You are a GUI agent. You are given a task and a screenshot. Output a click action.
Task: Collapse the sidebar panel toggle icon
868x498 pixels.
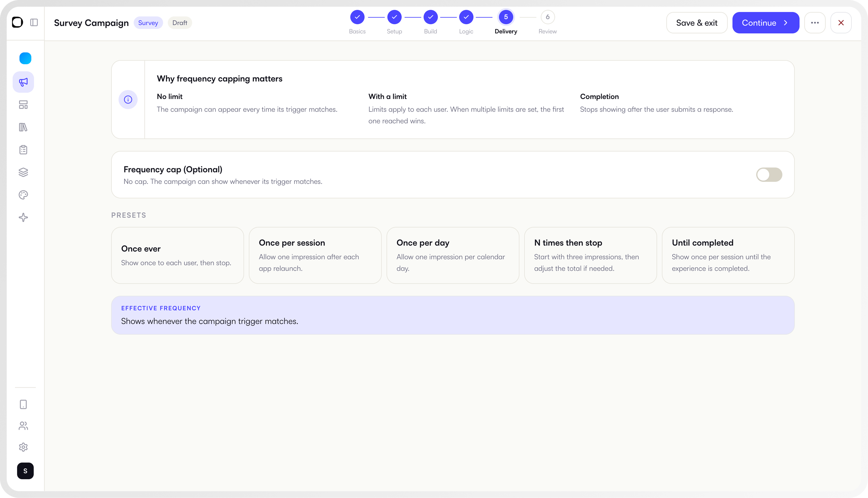coord(34,23)
